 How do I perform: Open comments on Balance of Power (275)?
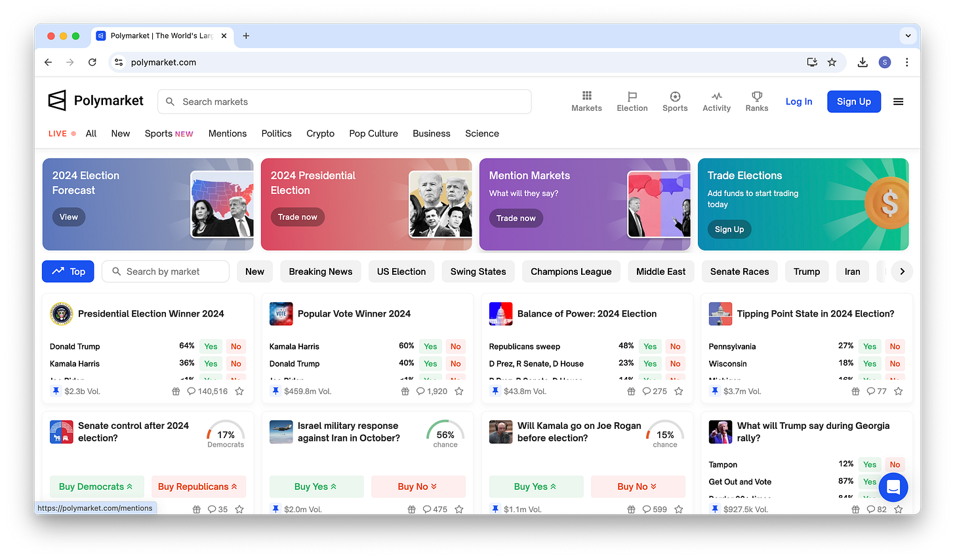point(655,391)
